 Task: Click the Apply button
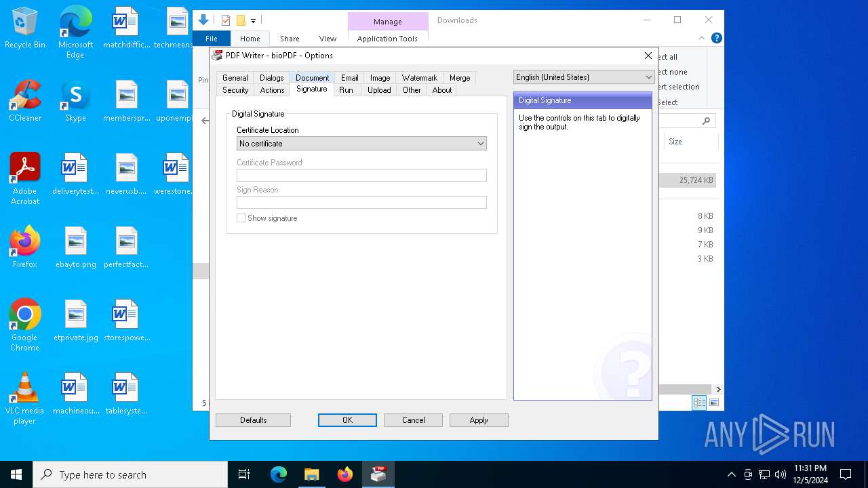coord(479,420)
